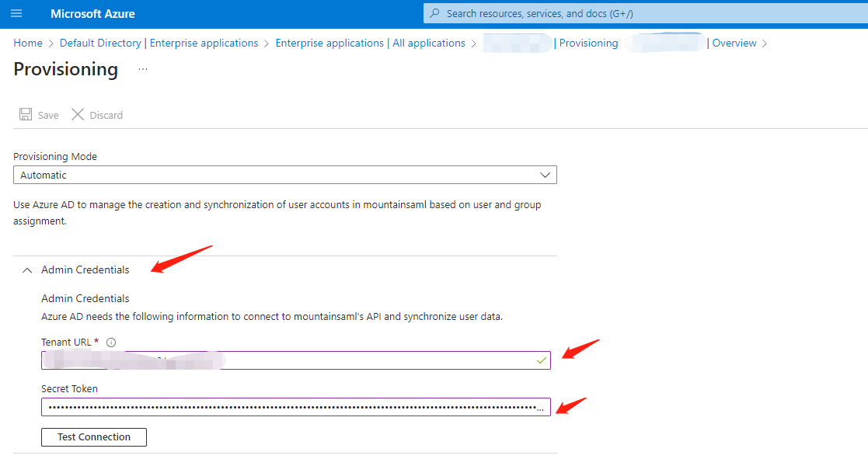Go to Home breadcrumb
Viewport: 868px width, 459px height.
click(x=28, y=43)
